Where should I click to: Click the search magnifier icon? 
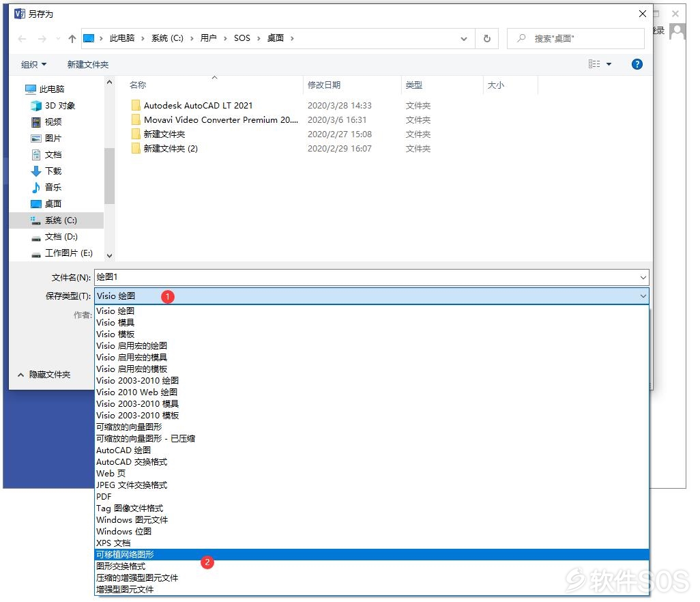[521, 38]
